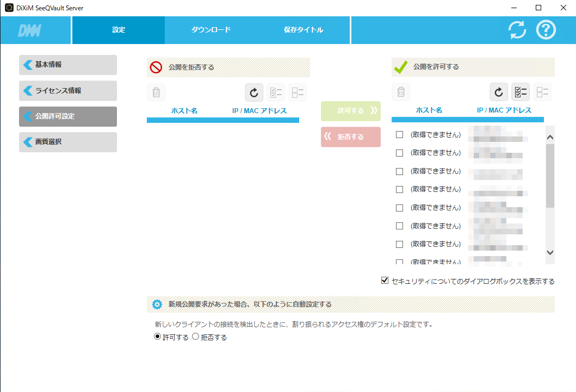
Task: Open the ライセンス情報 sidebar section
Action: click(x=68, y=91)
